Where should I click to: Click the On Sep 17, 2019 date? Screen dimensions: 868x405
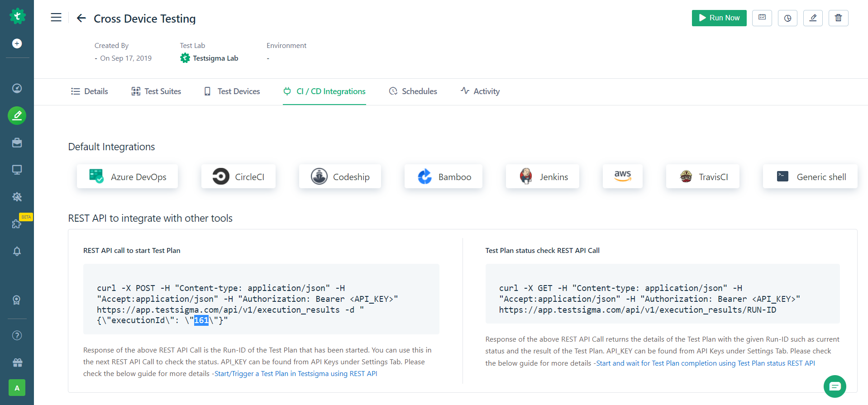tap(126, 58)
